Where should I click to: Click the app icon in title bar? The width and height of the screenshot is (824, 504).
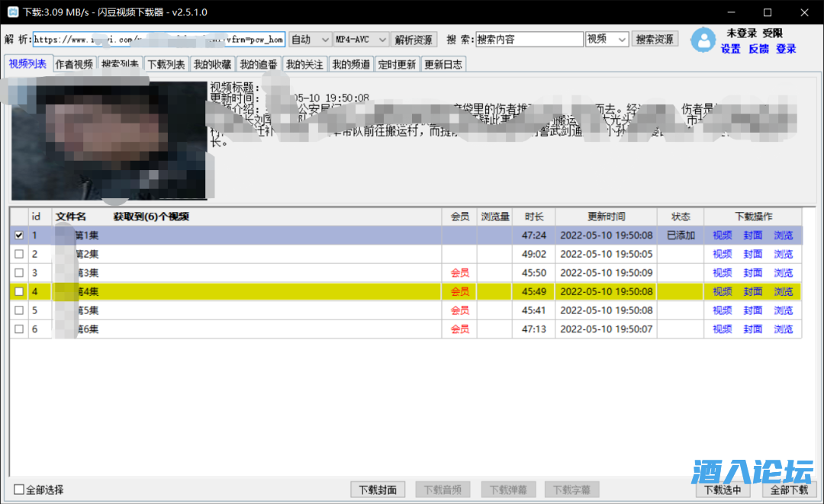pos(12,12)
